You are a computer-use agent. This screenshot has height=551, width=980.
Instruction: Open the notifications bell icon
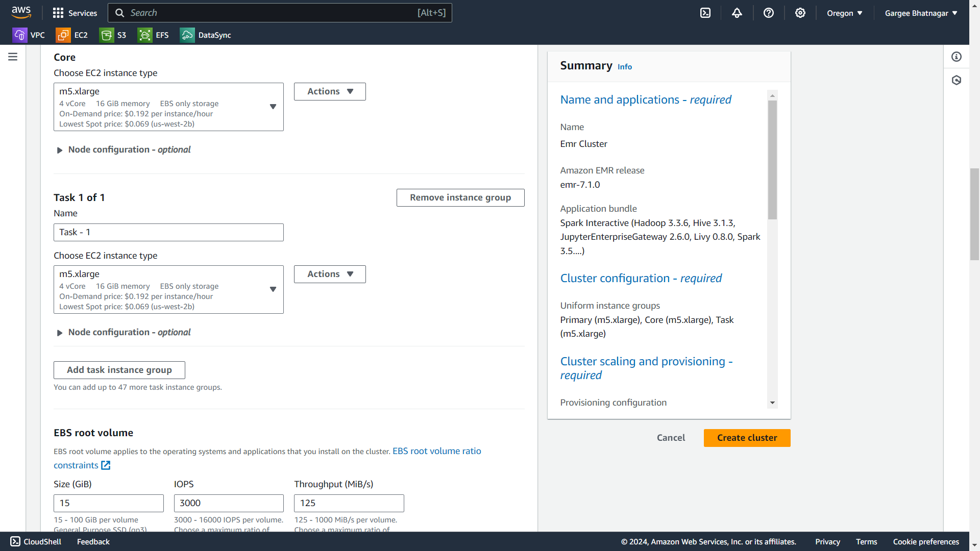(x=737, y=13)
